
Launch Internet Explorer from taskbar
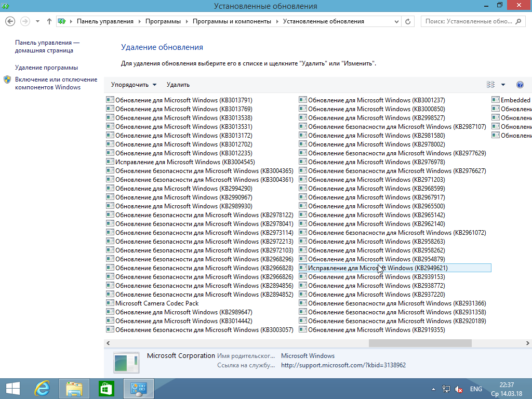pyautogui.click(x=42, y=389)
